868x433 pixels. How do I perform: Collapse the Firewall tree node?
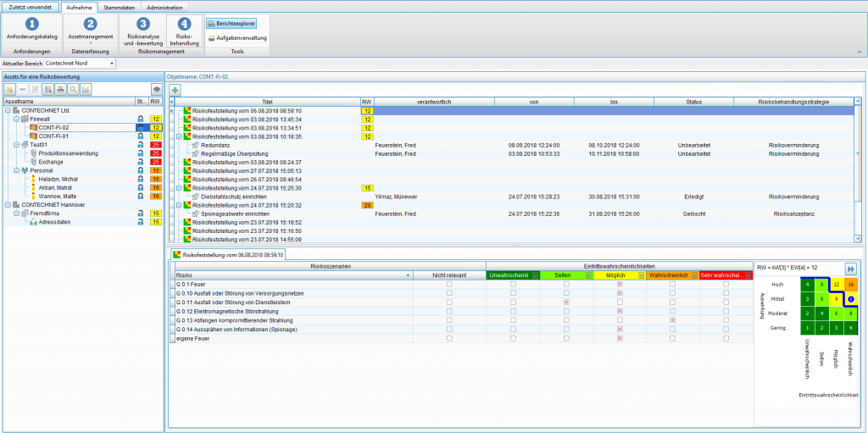(x=15, y=119)
